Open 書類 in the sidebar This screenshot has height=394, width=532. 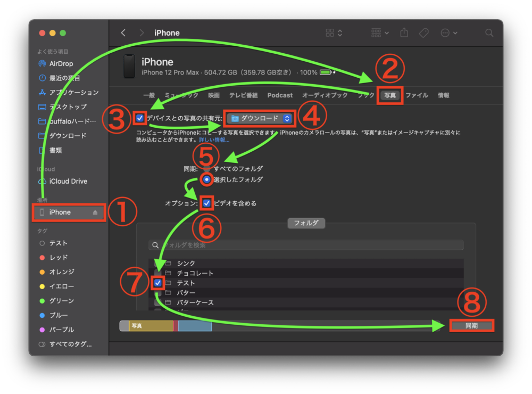click(50, 150)
